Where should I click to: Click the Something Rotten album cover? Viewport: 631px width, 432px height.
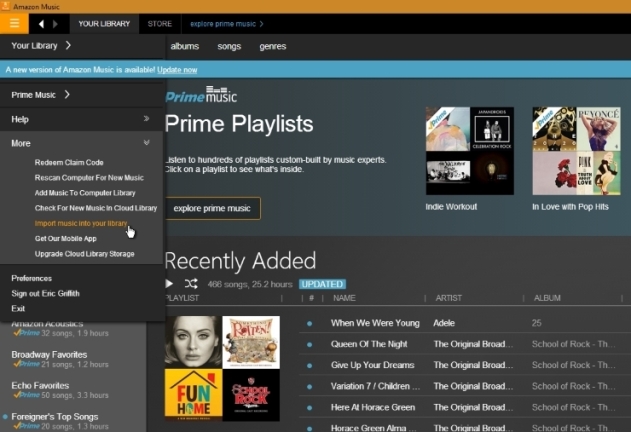pyautogui.click(x=251, y=342)
